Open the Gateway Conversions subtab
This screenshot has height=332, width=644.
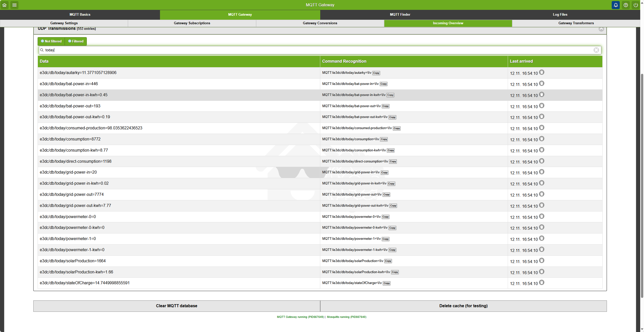click(320, 23)
